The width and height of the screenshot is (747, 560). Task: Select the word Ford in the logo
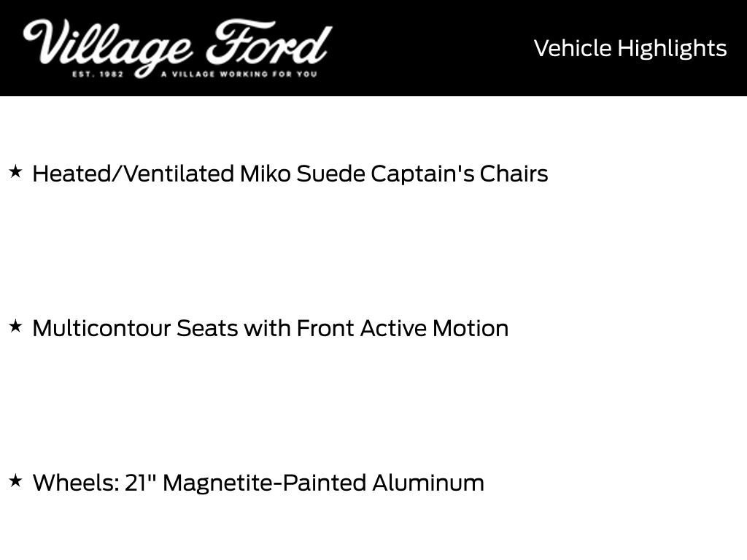[x=269, y=43]
